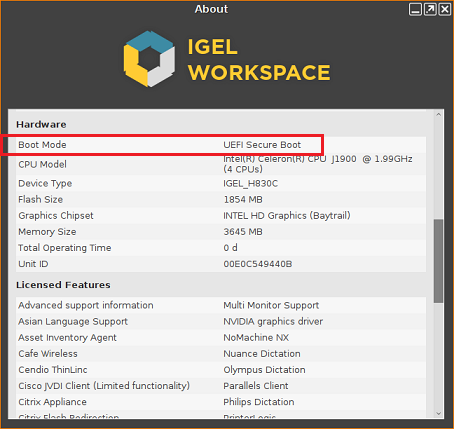Click the Device Type value IGEL_H830C
Viewport: 454px width, 429px height.
[x=250, y=183]
